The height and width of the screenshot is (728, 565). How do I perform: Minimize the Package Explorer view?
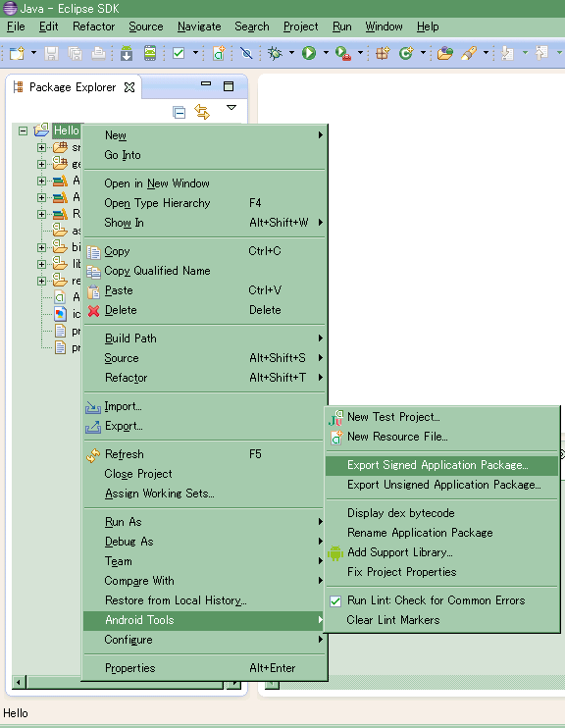(206, 84)
